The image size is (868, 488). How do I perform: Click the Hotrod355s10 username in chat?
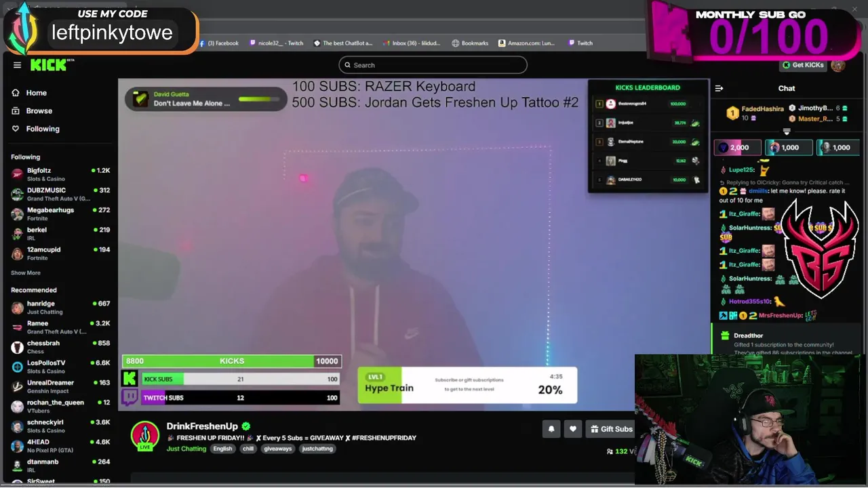(x=750, y=302)
